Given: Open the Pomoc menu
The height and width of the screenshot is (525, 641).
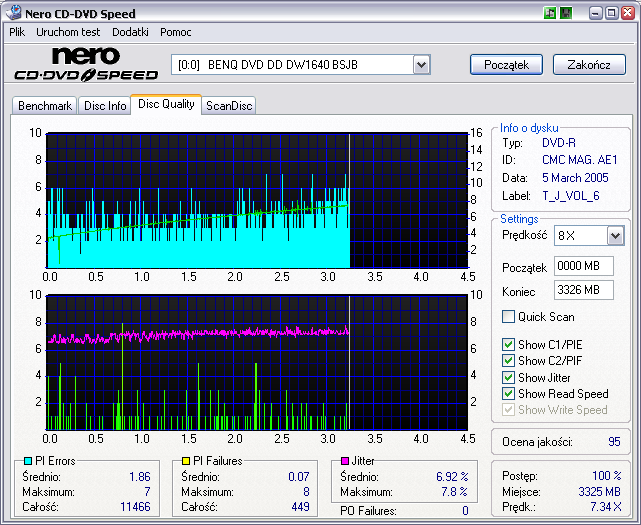Looking at the screenshot, I should (x=175, y=32).
